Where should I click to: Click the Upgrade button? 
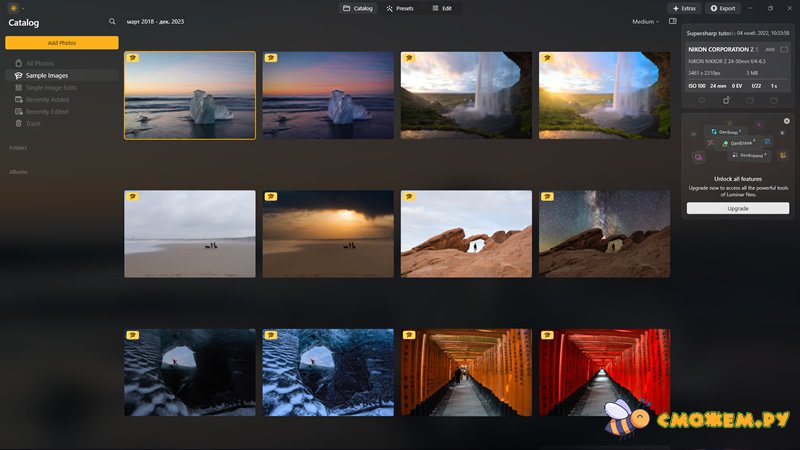pos(737,209)
